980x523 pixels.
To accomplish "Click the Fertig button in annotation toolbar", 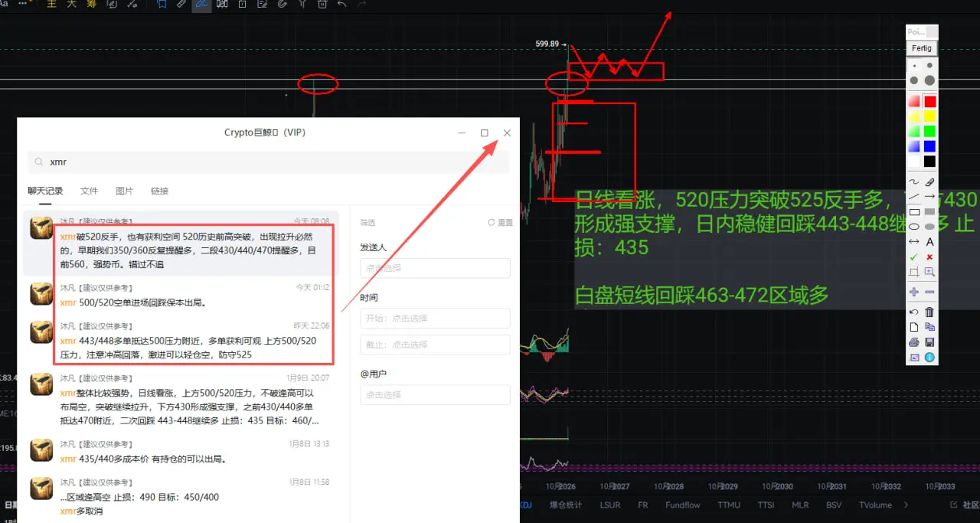I will pyautogui.click(x=922, y=47).
